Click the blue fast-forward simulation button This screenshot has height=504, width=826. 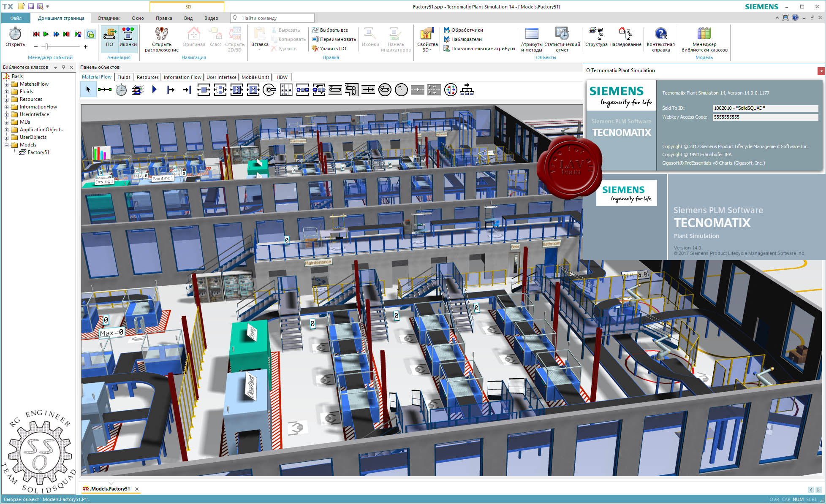(x=56, y=34)
